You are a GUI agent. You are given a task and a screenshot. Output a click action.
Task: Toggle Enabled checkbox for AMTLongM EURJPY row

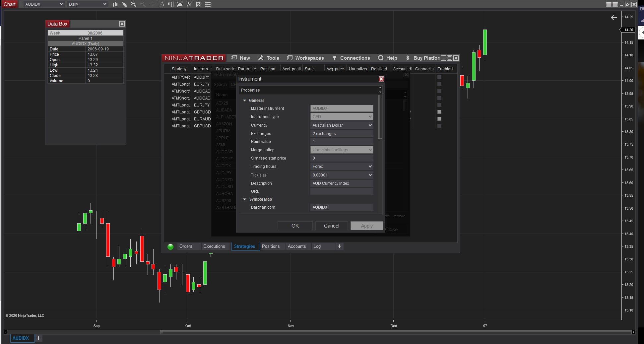[x=439, y=84]
